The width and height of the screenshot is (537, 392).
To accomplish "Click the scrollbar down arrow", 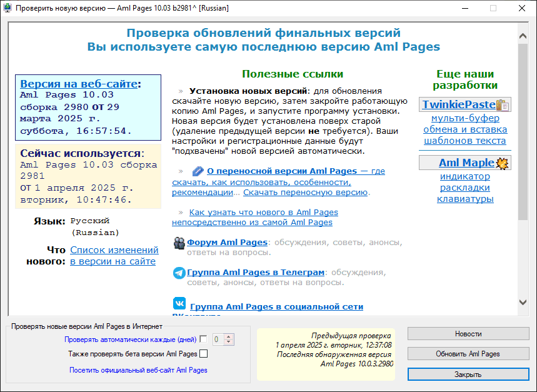I will tap(523, 302).
